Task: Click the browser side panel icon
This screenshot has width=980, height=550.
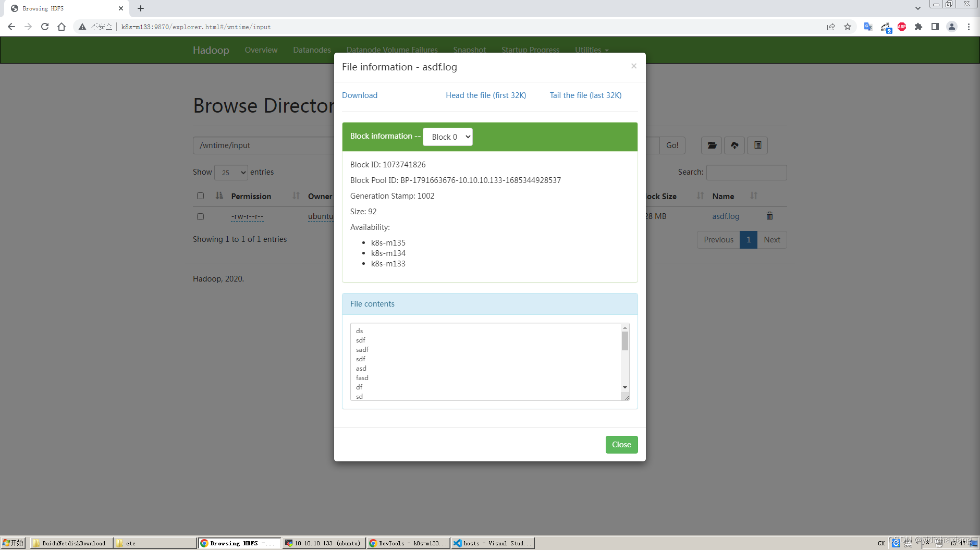Action: pos(935,27)
